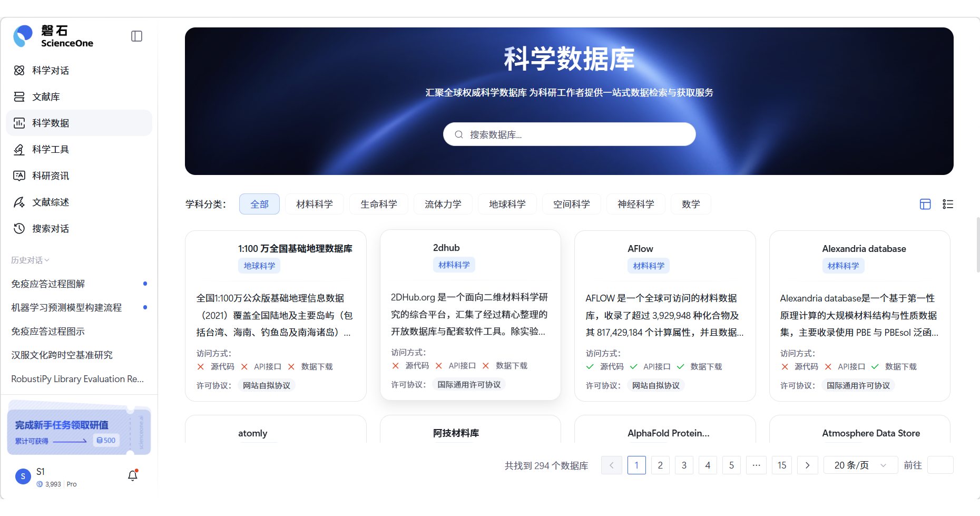
Task: Go to page 2
Action: click(x=660, y=465)
